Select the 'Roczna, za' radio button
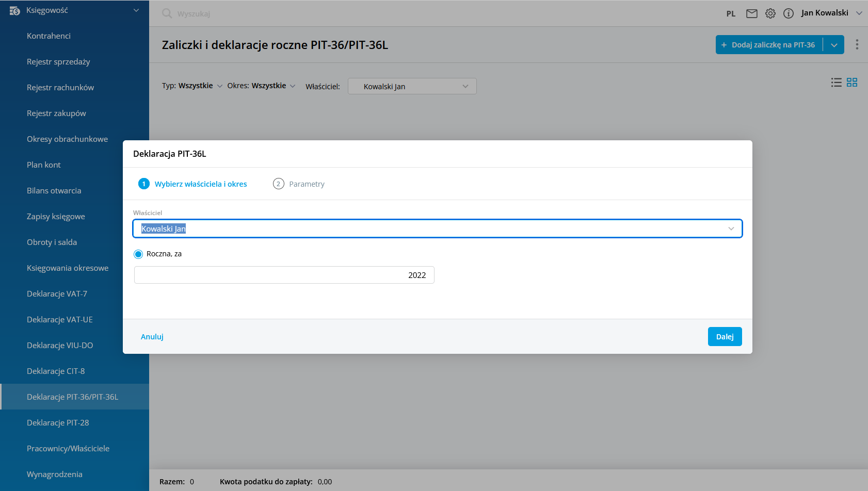 point(138,254)
